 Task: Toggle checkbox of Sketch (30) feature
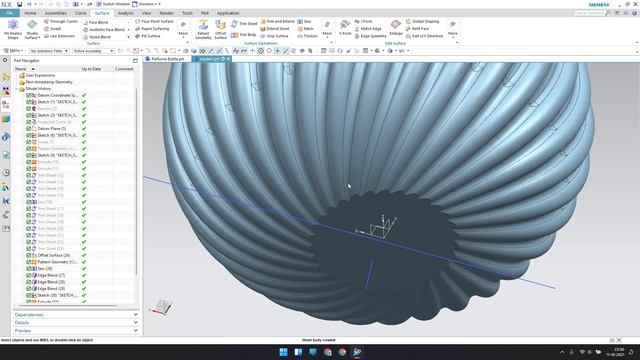click(29, 295)
